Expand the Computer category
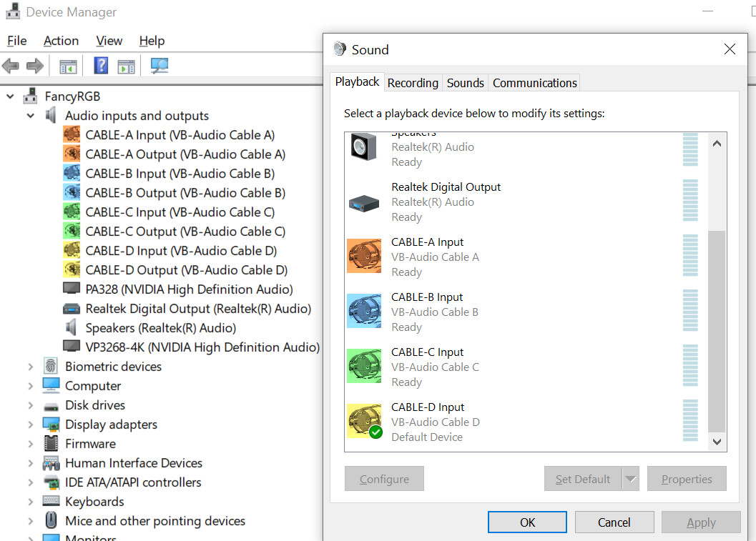This screenshot has width=756, height=541. [30, 386]
